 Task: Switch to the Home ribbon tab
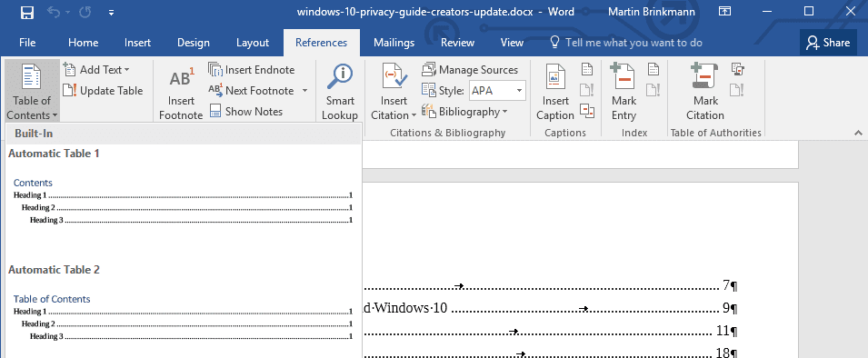tap(83, 43)
